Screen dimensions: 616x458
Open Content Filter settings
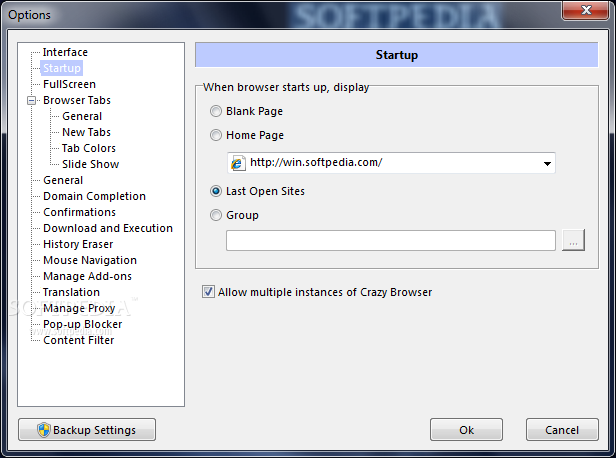(x=79, y=340)
